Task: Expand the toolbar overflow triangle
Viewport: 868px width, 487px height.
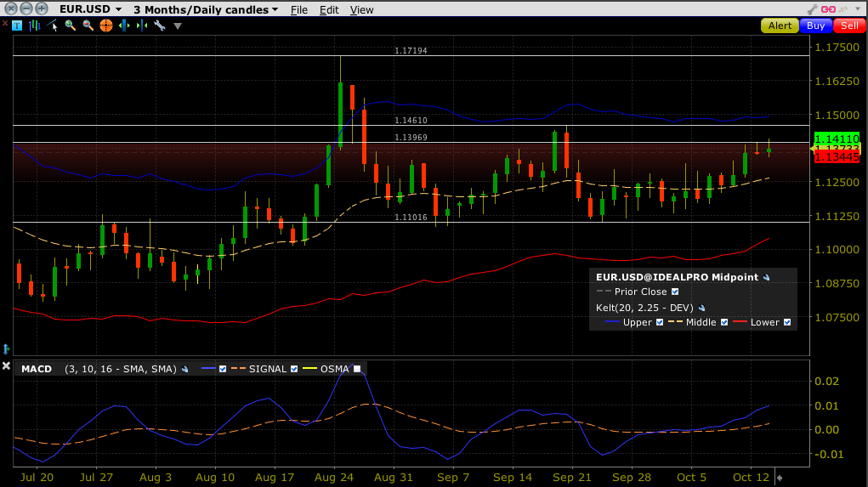Action: pyautogui.click(x=178, y=26)
